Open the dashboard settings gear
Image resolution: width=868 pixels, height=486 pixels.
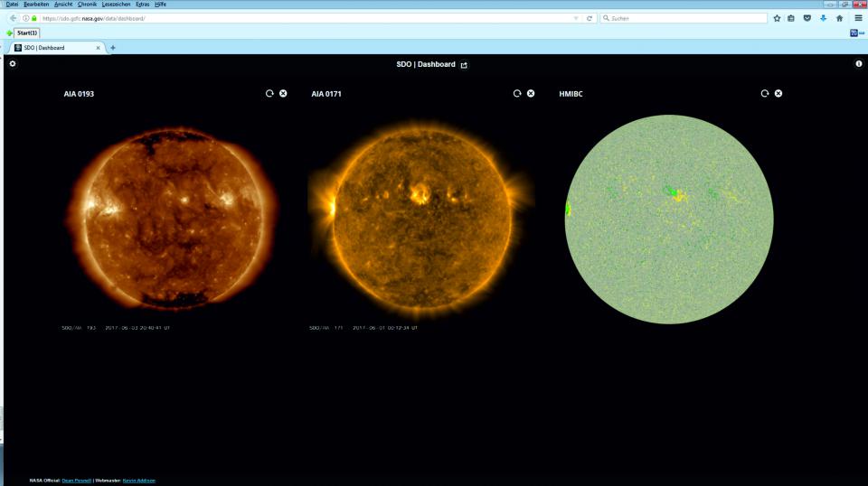(13, 64)
